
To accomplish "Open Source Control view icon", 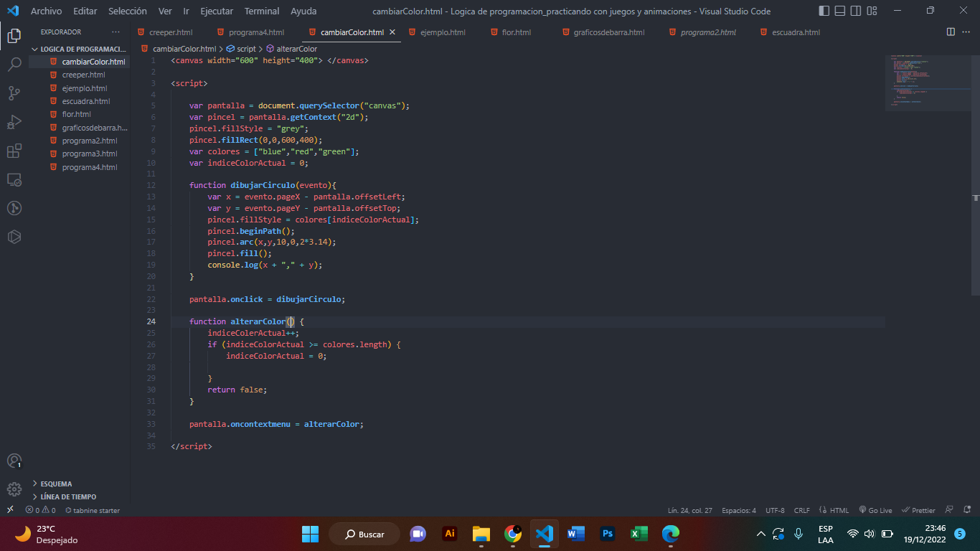I will (14, 93).
